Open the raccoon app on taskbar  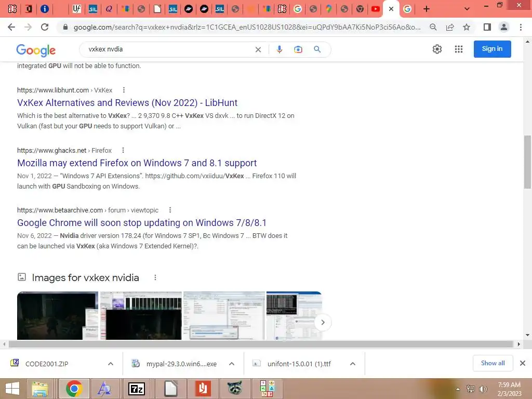pyautogui.click(x=234, y=389)
